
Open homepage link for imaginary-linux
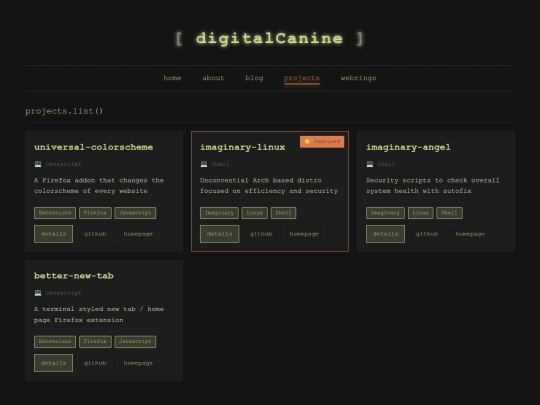coord(304,234)
